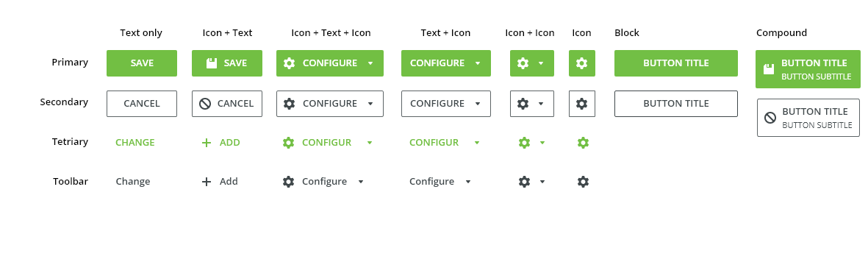Click the green SAVE button with floppy disk icon

227,63
